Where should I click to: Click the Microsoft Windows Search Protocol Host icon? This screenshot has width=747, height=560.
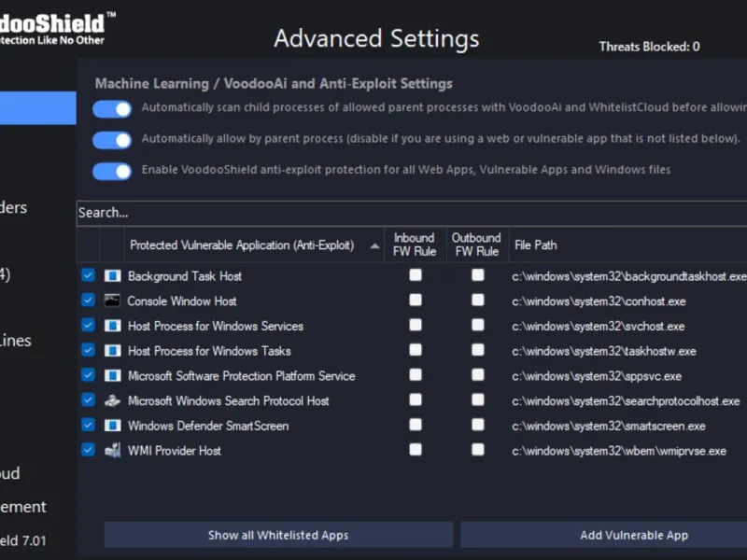(x=113, y=400)
